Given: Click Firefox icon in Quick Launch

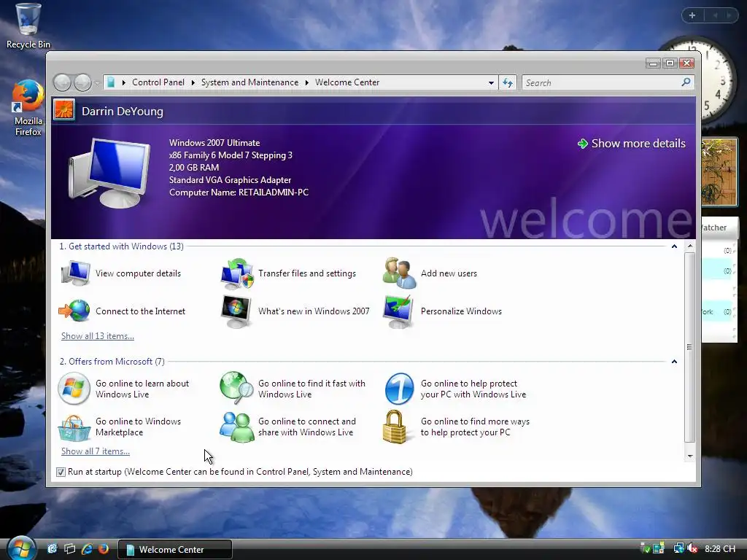Looking at the screenshot, I should [104, 549].
